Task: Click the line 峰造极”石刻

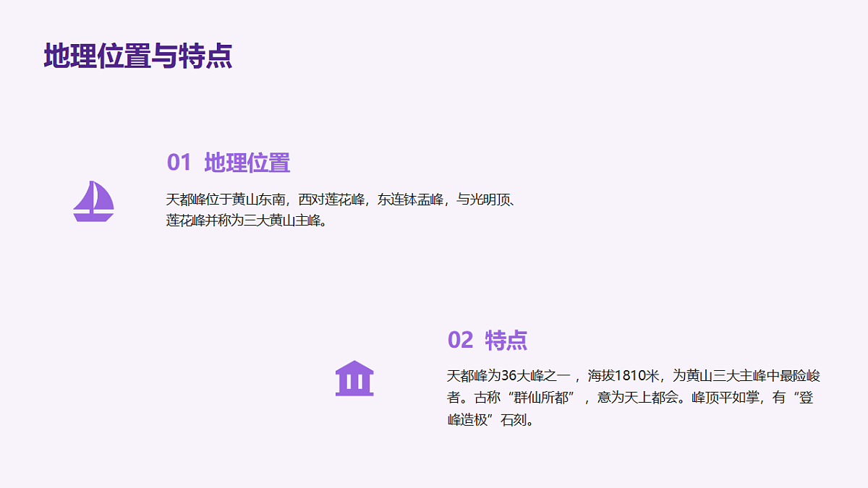Action: pos(492,419)
